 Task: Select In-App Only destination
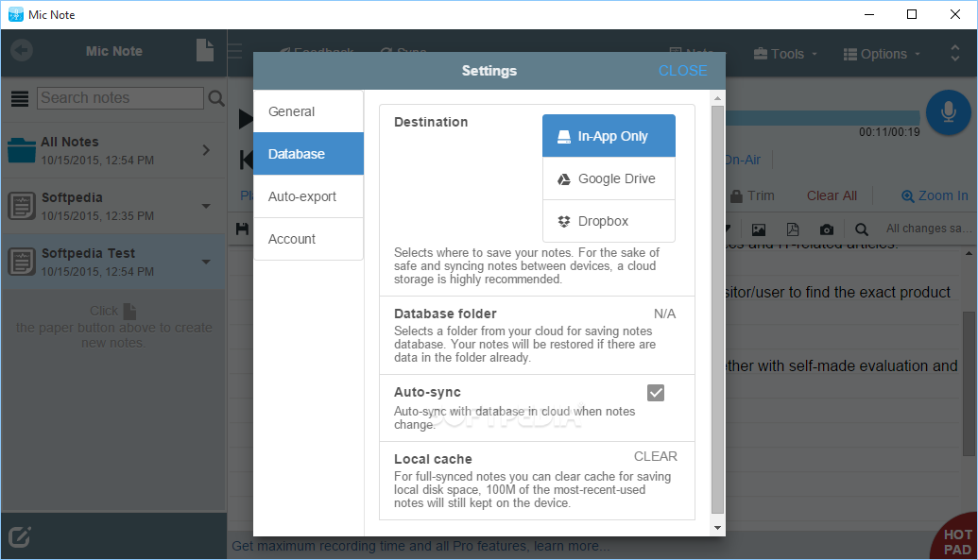click(609, 136)
